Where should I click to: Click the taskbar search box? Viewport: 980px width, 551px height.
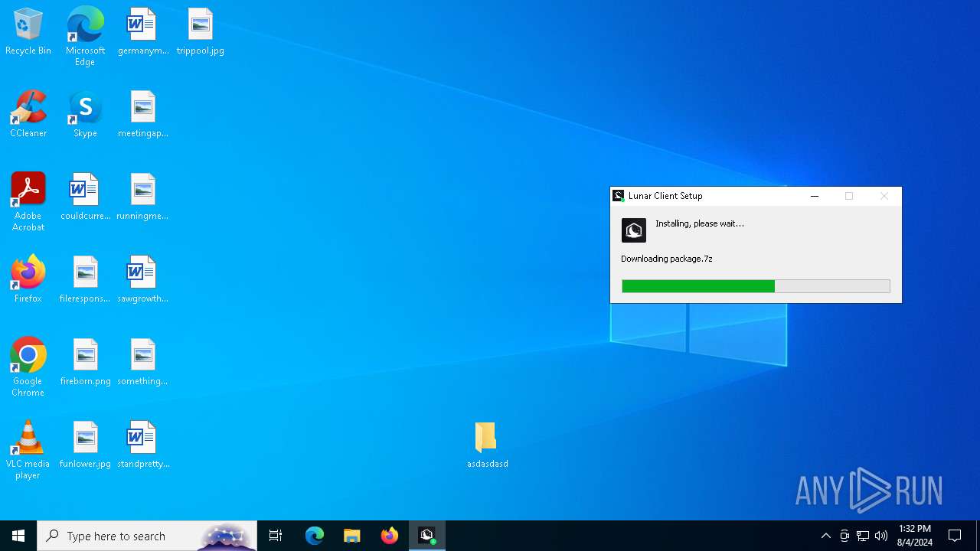[147, 536]
